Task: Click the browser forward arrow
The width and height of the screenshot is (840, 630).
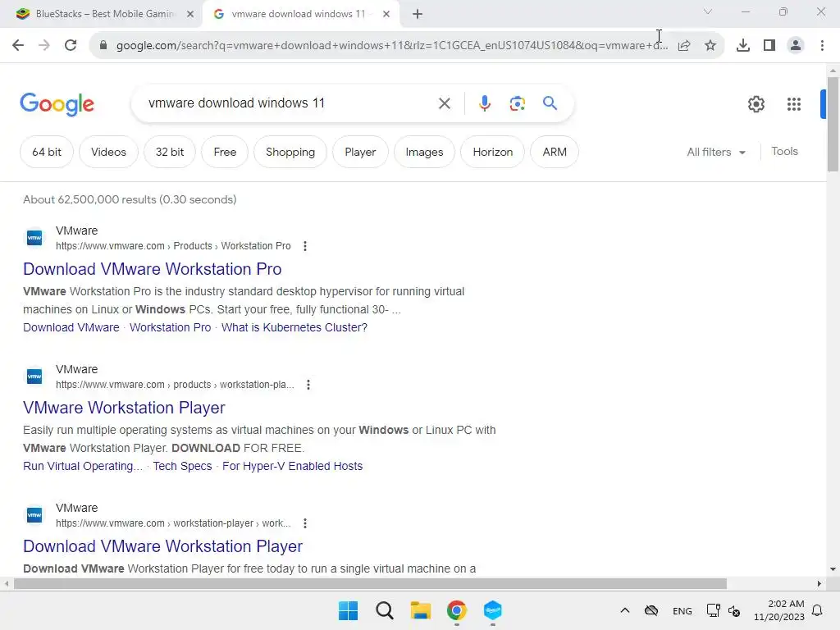Action: [44, 45]
